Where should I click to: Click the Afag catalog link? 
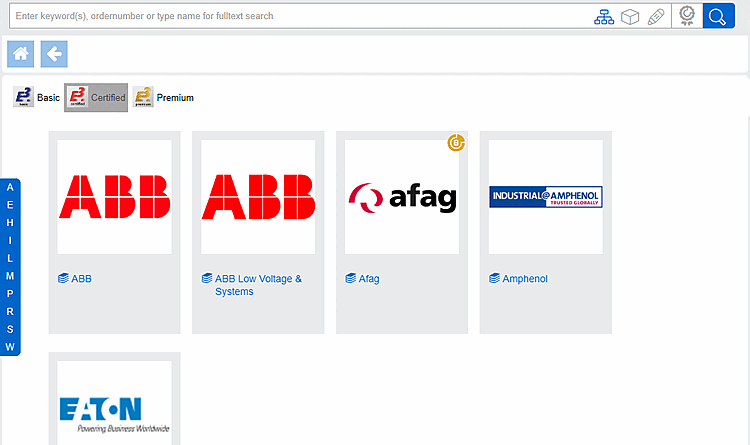tap(369, 278)
